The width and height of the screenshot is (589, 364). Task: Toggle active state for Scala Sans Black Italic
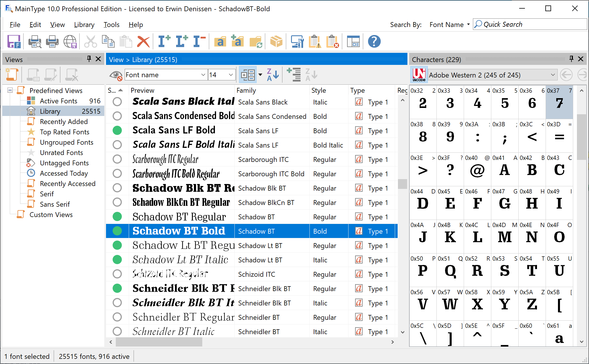pos(117,102)
